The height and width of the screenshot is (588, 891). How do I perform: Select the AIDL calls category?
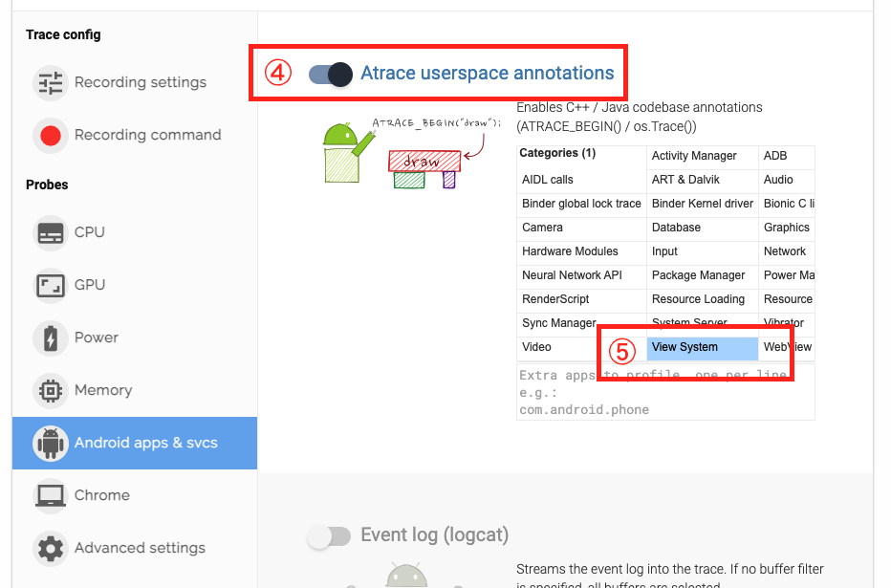click(581, 180)
